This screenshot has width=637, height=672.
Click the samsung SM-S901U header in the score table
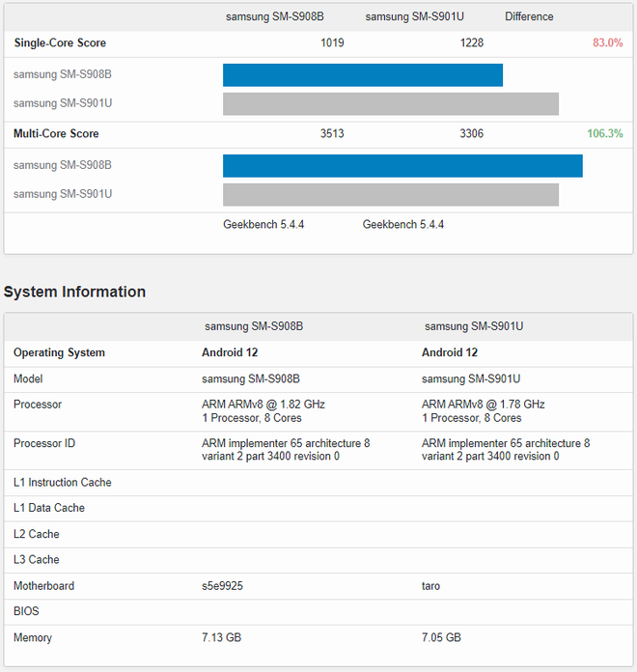point(414,16)
